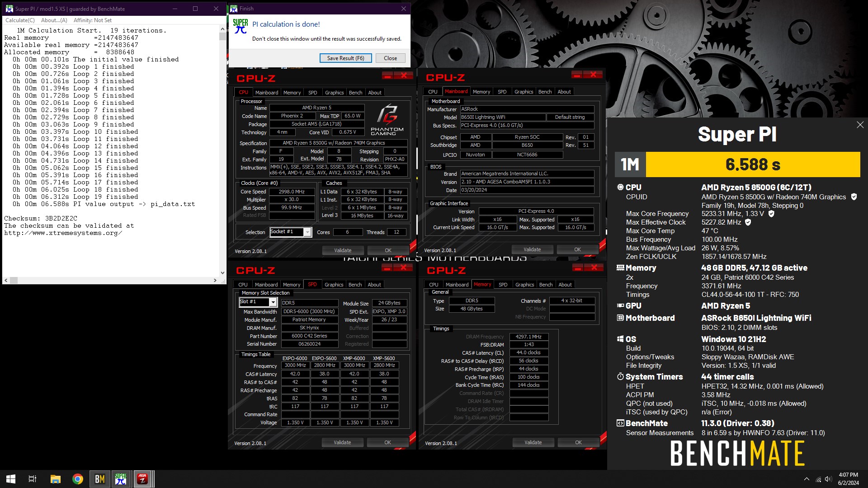Click the BIOS Version field
Screen dimensions: 868x488
tap(527, 182)
